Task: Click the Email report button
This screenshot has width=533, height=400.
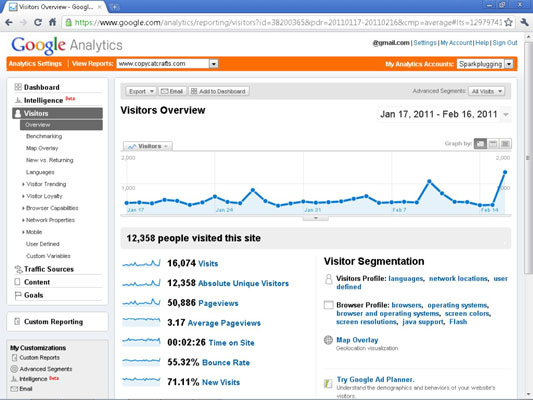Action: click(x=172, y=91)
